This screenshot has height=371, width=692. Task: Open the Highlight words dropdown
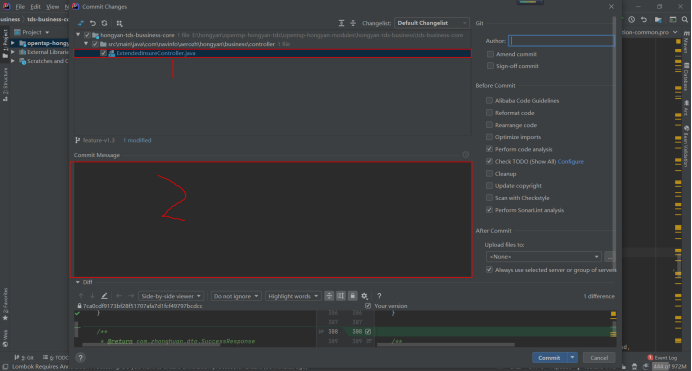point(293,296)
